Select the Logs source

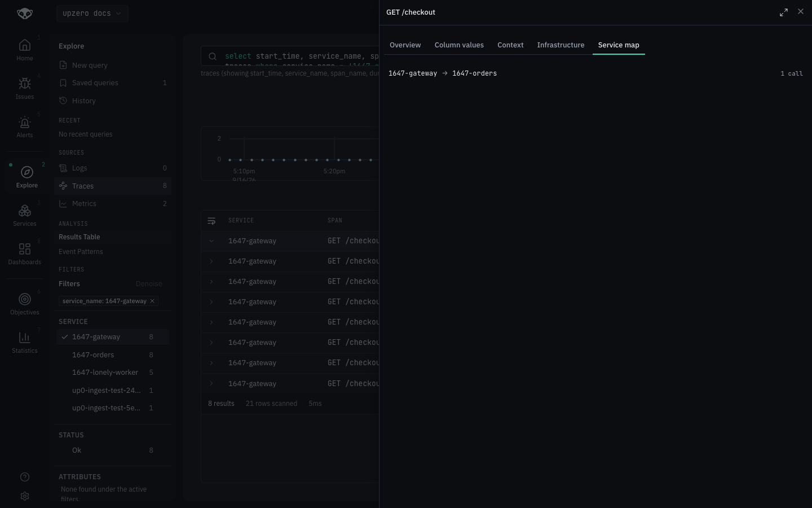coord(113,168)
